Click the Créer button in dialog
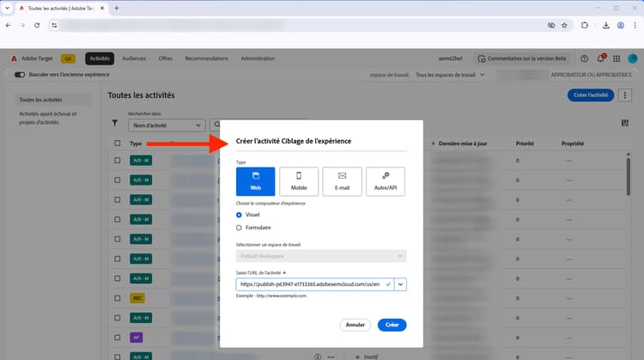This screenshot has height=360, width=644. [392, 325]
